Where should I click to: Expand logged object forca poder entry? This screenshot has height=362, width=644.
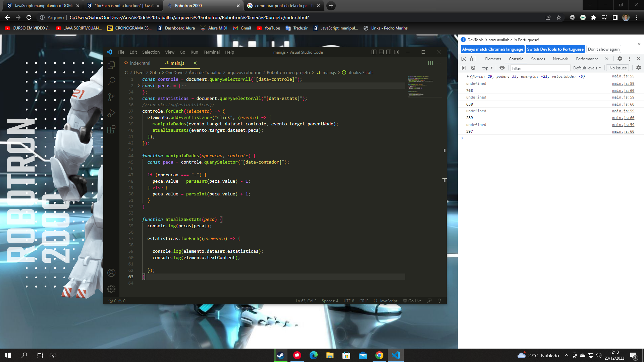pyautogui.click(x=468, y=76)
